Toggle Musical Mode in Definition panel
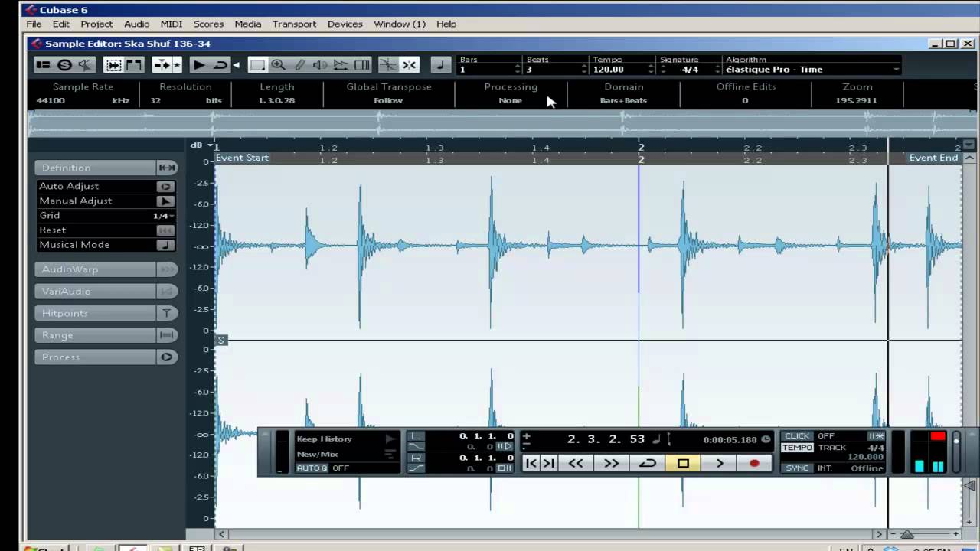980x551 pixels. click(165, 245)
